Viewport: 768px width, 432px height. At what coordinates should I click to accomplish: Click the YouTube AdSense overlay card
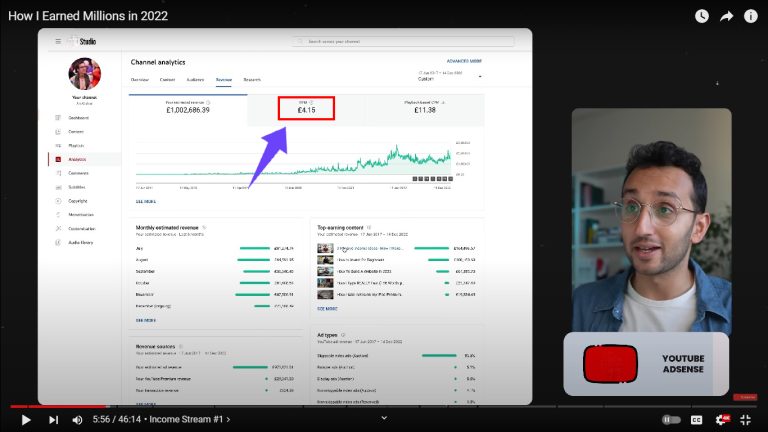[x=646, y=364]
